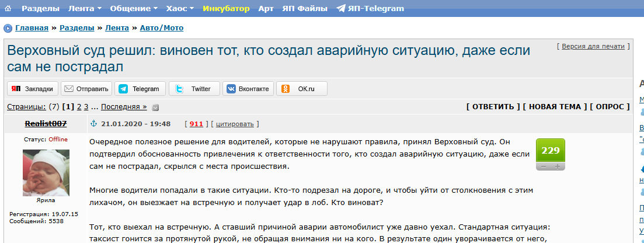
Task: Share topic via Telegram button
Action: pyautogui.click(x=140, y=88)
